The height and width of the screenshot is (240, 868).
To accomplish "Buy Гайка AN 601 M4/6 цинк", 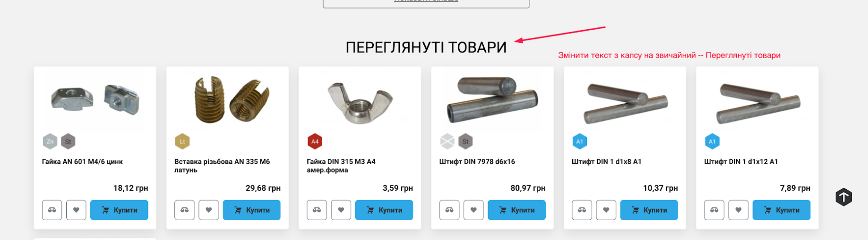I will click(x=119, y=210).
